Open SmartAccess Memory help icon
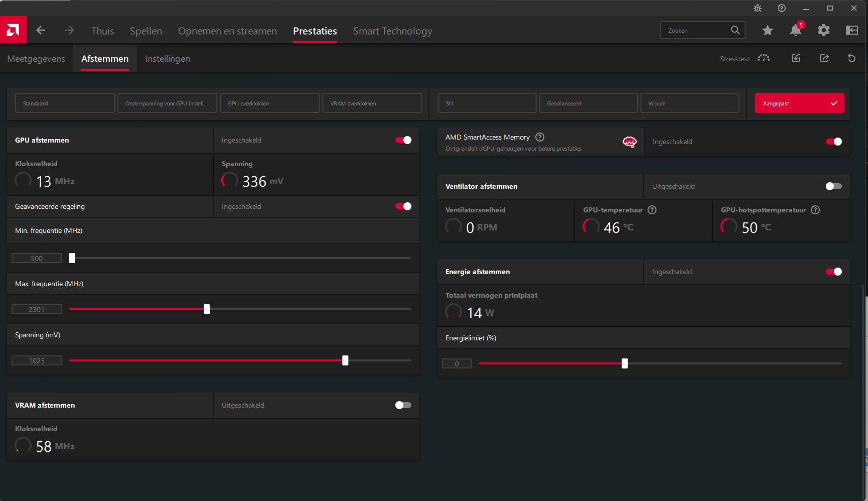The width and height of the screenshot is (868, 501). point(540,137)
